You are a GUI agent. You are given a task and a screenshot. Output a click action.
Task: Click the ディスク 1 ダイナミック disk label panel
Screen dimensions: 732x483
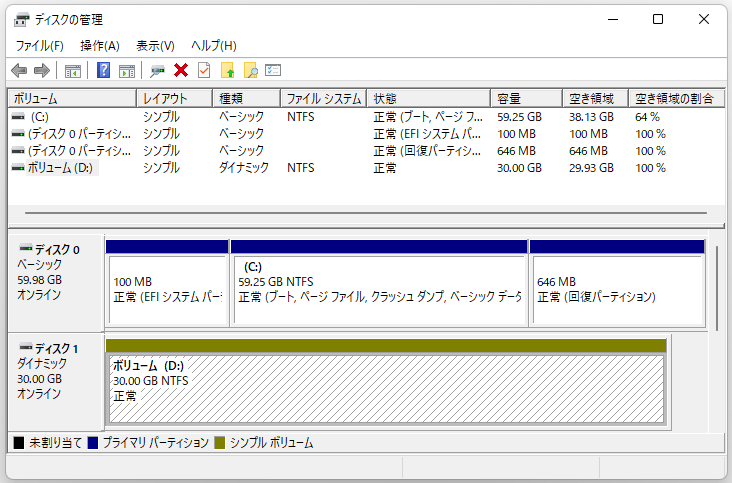[56, 382]
